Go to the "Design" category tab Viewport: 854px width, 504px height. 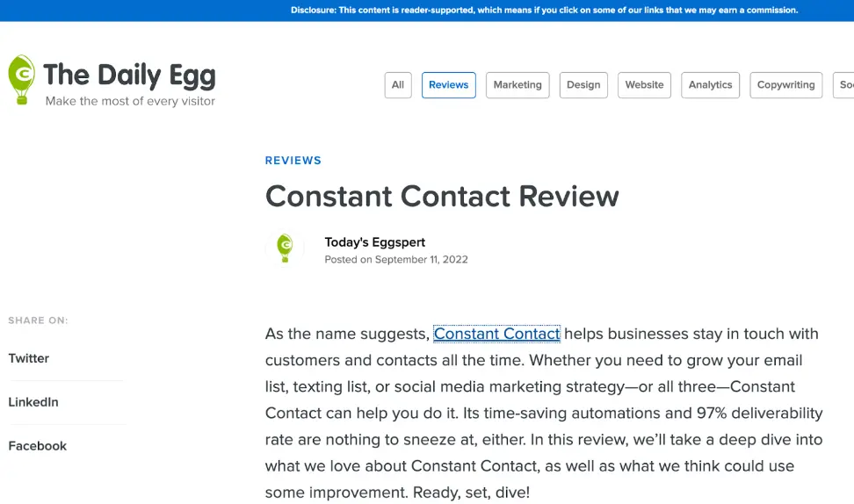[583, 85]
